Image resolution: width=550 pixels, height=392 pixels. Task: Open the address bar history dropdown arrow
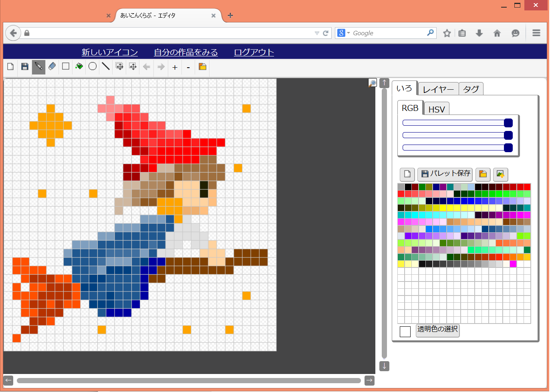tap(317, 33)
